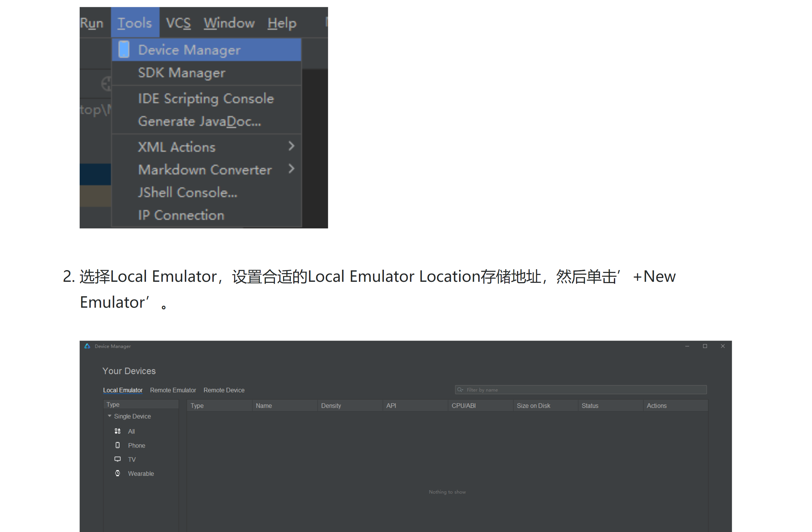Select the Local Emulator tab
The image size is (812, 532).
(x=123, y=390)
